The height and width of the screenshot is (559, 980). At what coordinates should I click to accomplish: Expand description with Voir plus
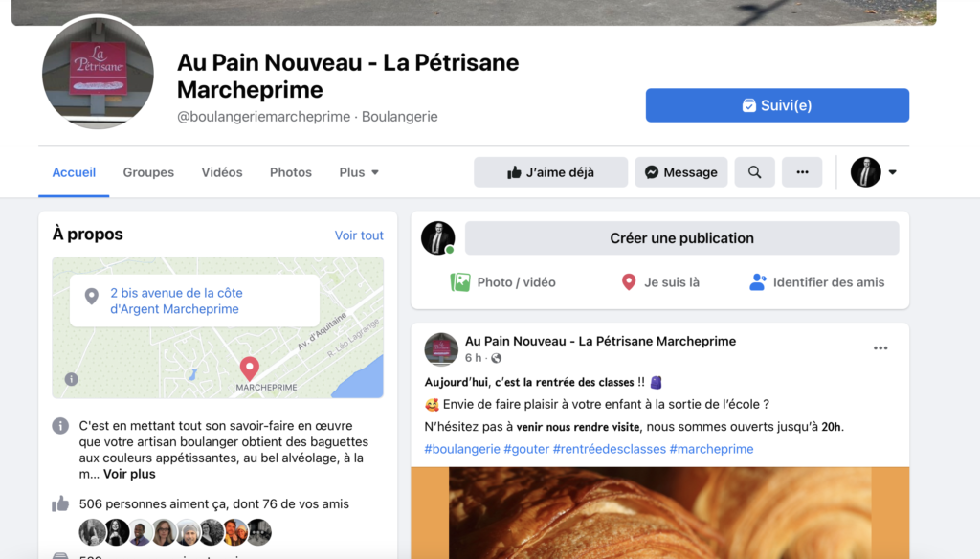[129, 474]
